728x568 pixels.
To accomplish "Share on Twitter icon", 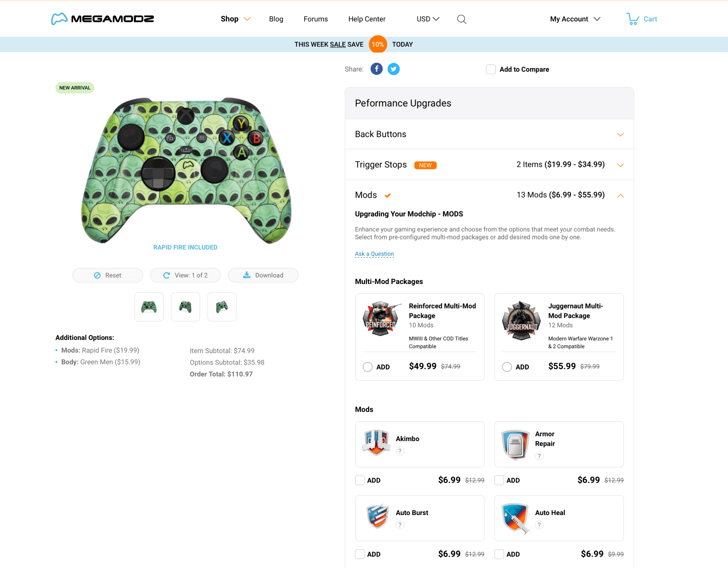I will 394,69.
